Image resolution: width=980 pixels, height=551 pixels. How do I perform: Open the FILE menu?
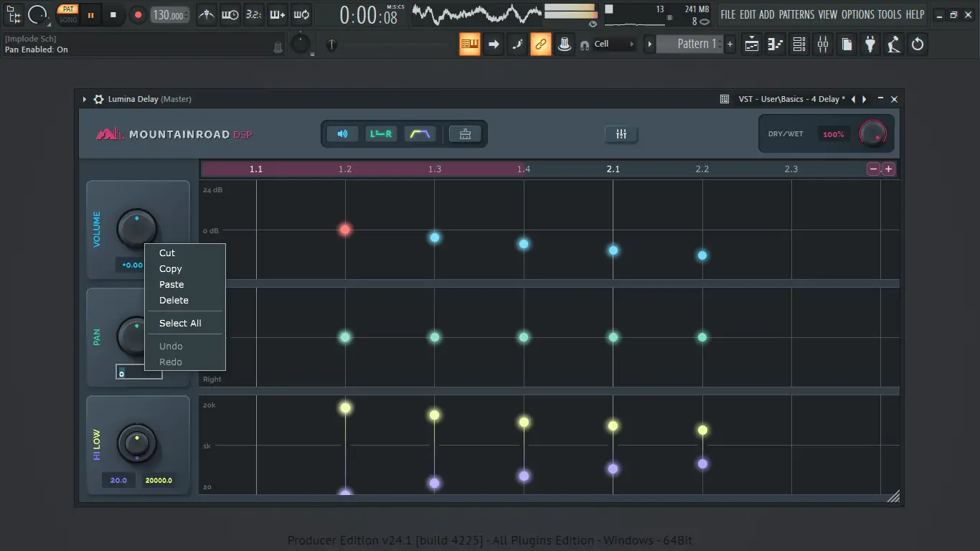pos(728,14)
